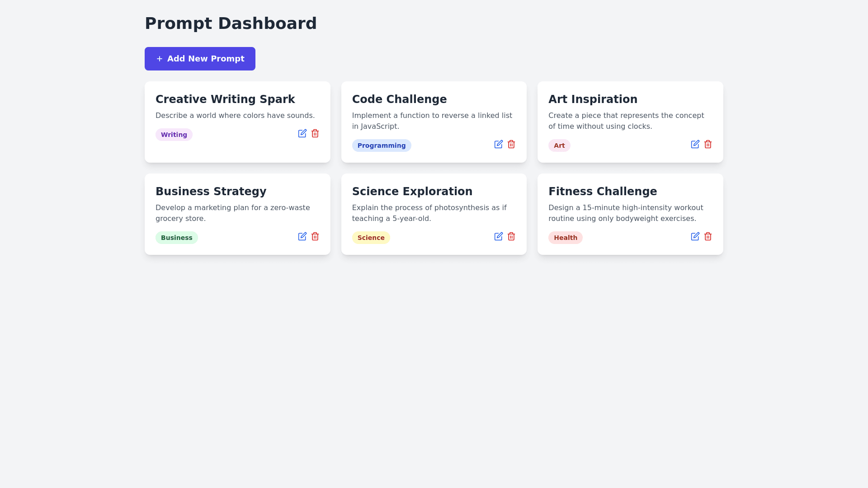Edit the Fitness Challenge prompt
This screenshot has width=868, height=488.
[695, 236]
